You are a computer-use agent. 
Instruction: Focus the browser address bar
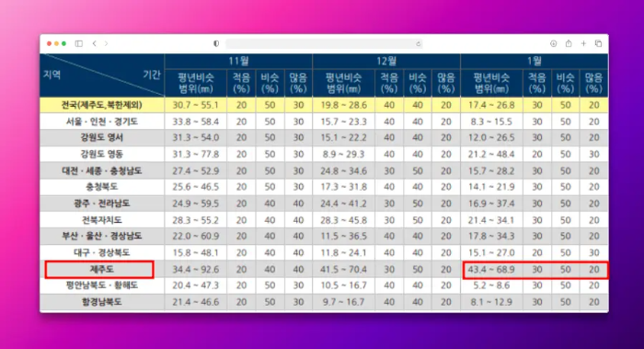pos(324,44)
